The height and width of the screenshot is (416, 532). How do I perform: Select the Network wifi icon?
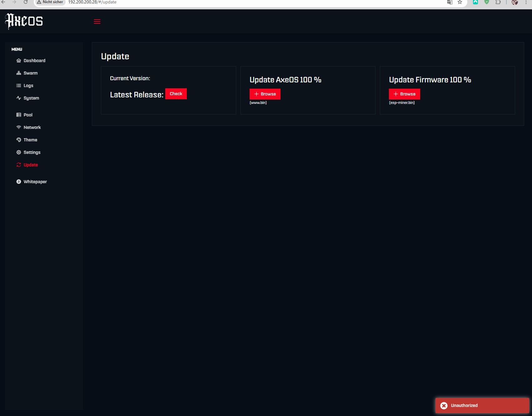(x=18, y=127)
